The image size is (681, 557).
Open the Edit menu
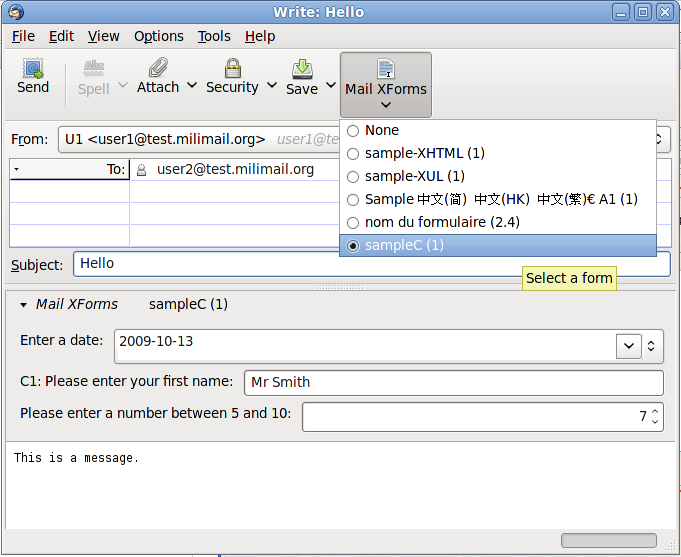pyautogui.click(x=61, y=36)
